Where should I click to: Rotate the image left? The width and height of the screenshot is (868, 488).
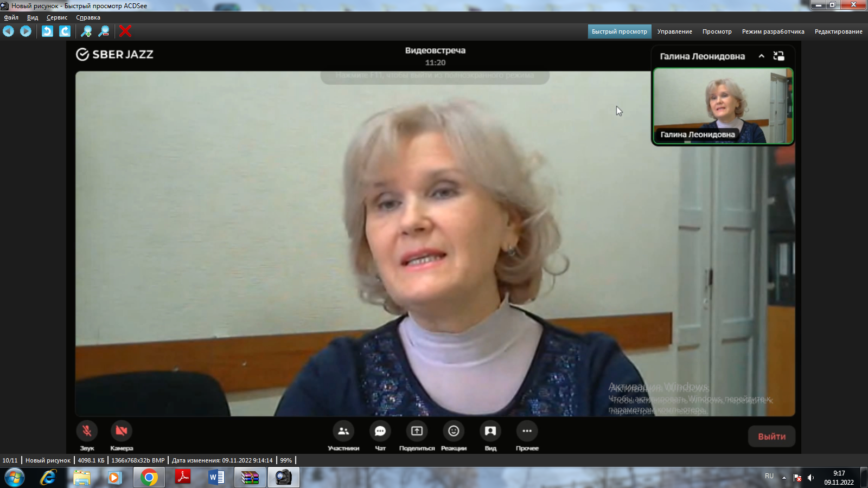tap(47, 31)
